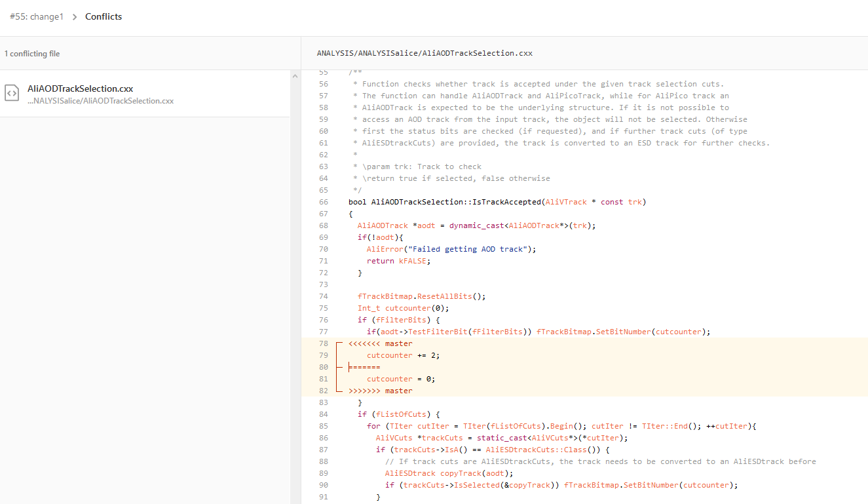Click the '>>>>>>> master' conflict end marker
The image size is (868, 504).
381,391
